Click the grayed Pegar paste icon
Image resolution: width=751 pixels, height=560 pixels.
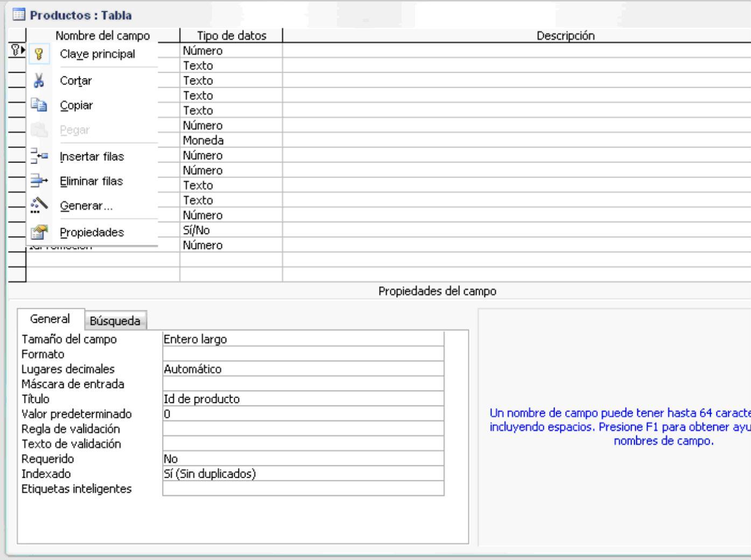(x=38, y=130)
